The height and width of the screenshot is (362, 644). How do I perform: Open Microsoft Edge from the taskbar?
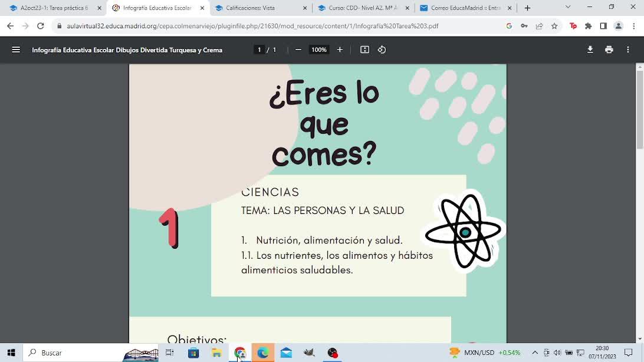coord(263,353)
